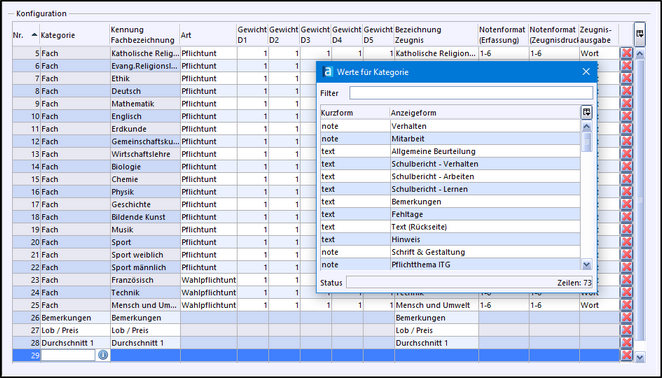Click red X delete icon for row 17 Geschichte
The height and width of the screenshot is (378, 662).
(x=626, y=204)
